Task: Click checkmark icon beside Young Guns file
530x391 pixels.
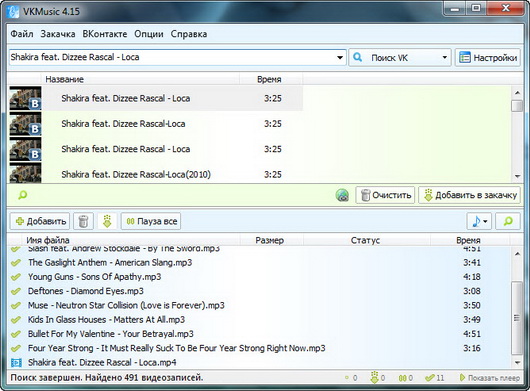Action: tap(16, 277)
